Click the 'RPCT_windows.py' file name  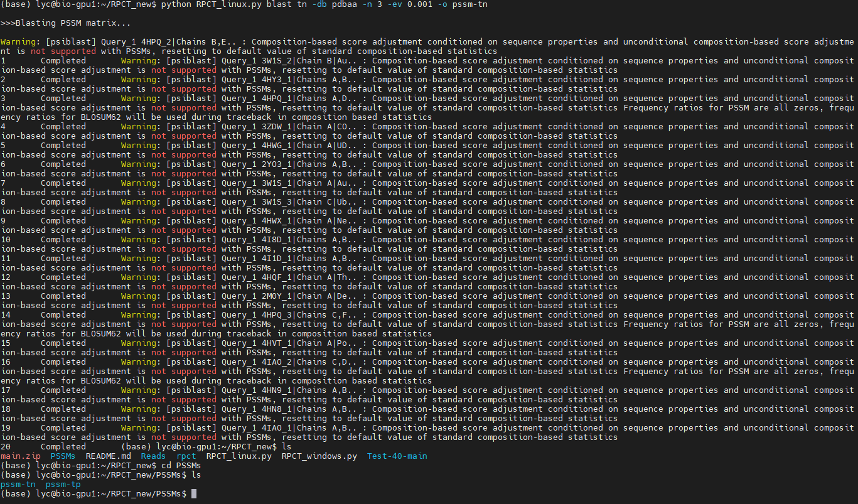319,456
